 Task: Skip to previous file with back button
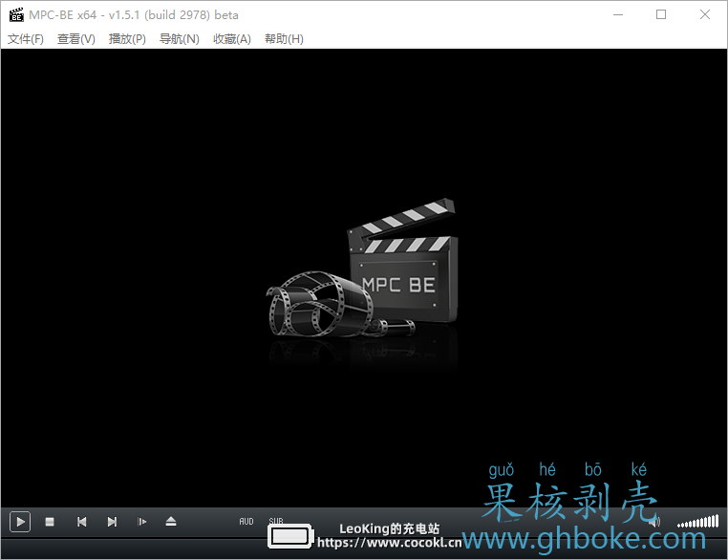coord(82,522)
